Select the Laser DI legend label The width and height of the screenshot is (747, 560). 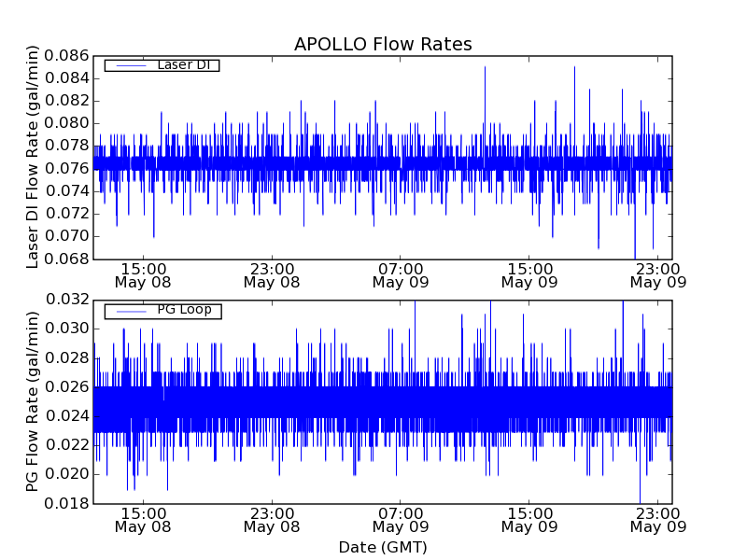(x=183, y=64)
